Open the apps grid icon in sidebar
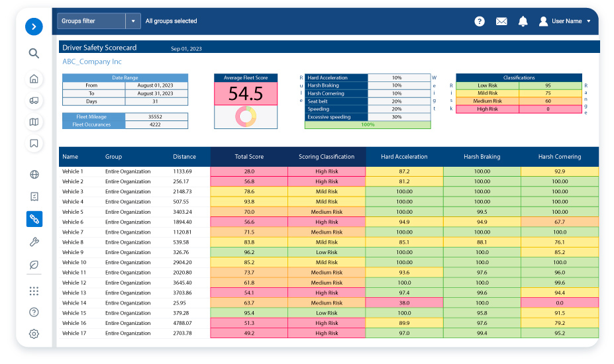The width and height of the screenshot is (614, 364). coord(34,291)
